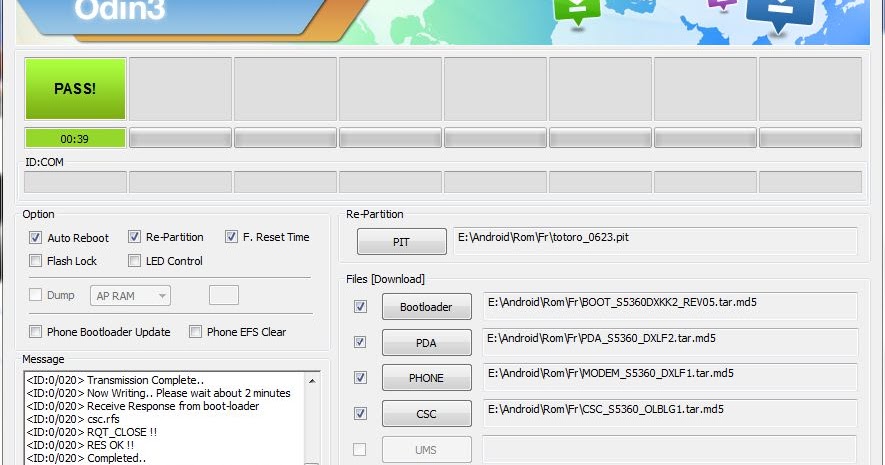Open the AP RAM dropdown

pyautogui.click(x=130, y=296)
